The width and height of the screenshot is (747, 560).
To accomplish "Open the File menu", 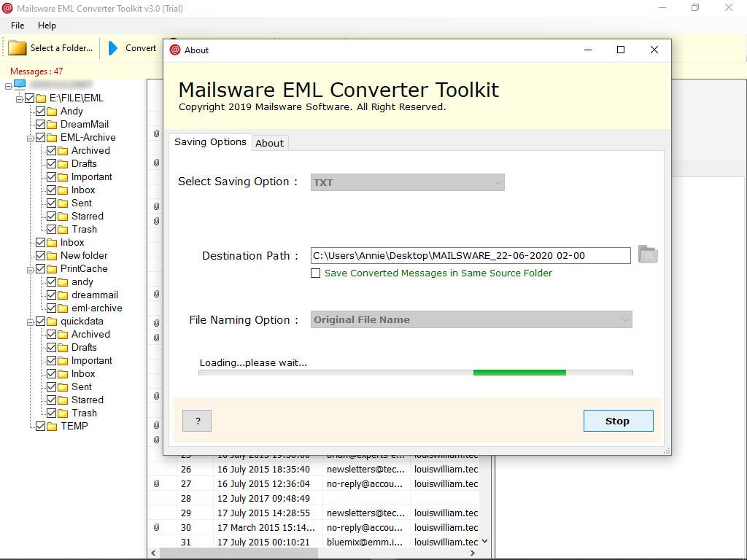I will tap(16, 25).
